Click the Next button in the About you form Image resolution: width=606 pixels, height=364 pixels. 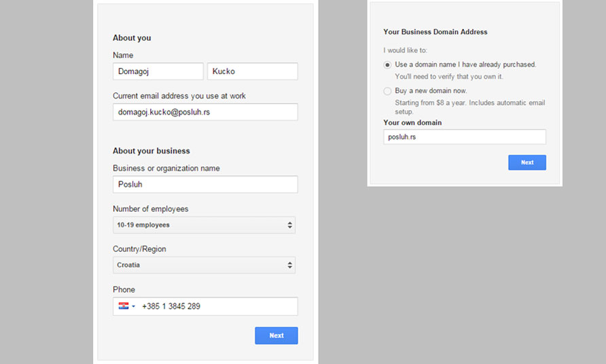tap(277, 335)
